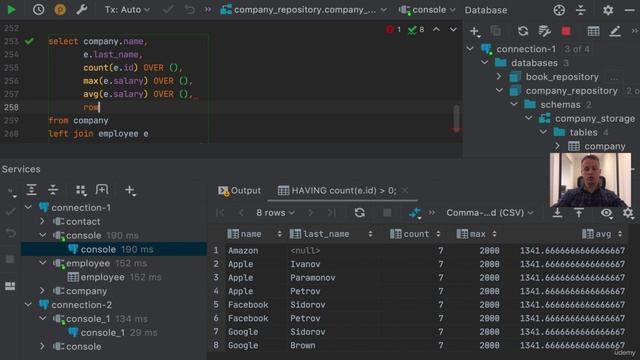Expand book_repository database node
The image size is (640, 360).
pos(499,77)
